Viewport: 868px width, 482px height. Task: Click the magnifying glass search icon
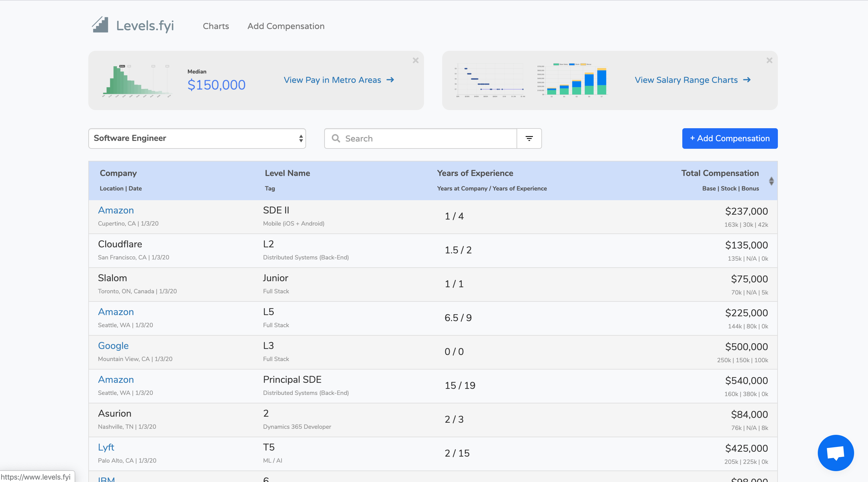tap(336, 138)
